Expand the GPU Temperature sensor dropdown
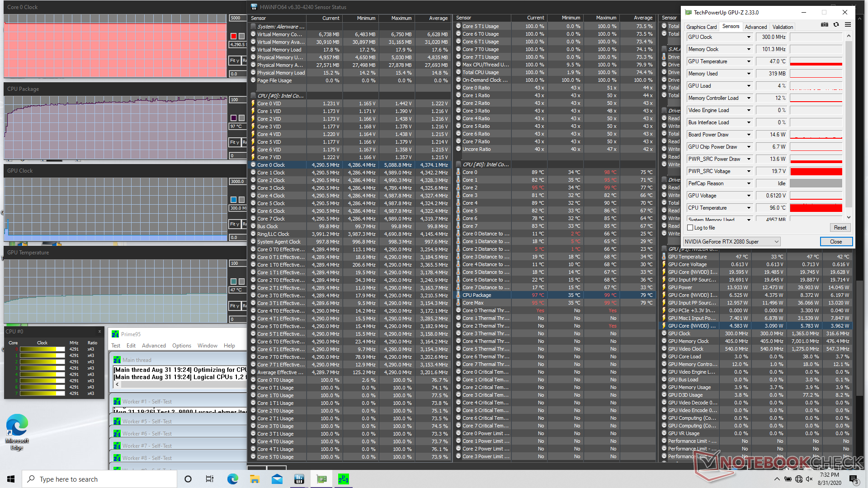Viewport: 868px width, 488px height. tap(749, 61)
